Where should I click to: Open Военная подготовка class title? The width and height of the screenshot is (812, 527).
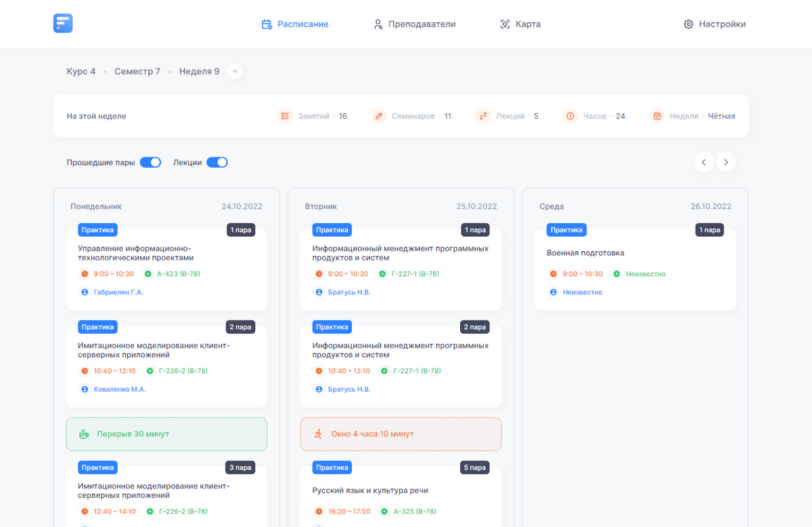coord(585,253)
